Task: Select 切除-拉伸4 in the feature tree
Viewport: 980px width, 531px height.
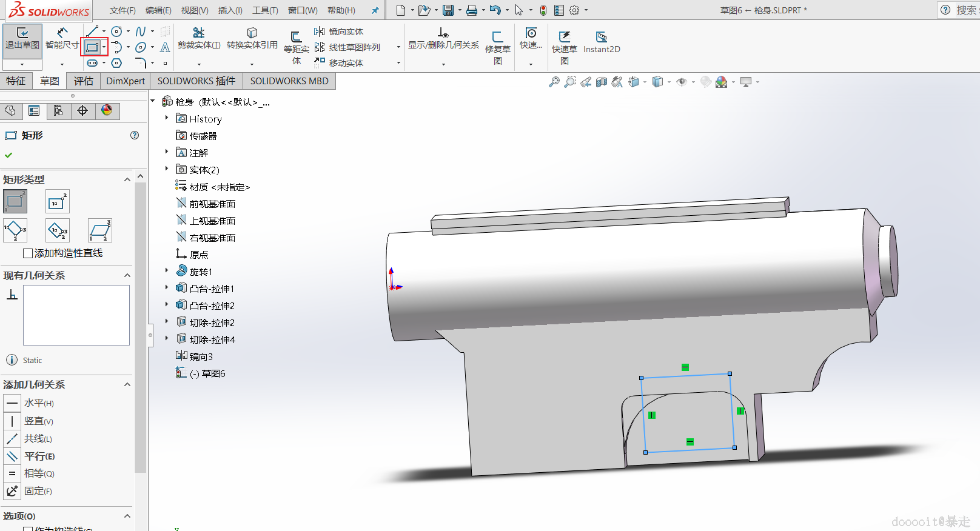Action: (x=212, y=339)
